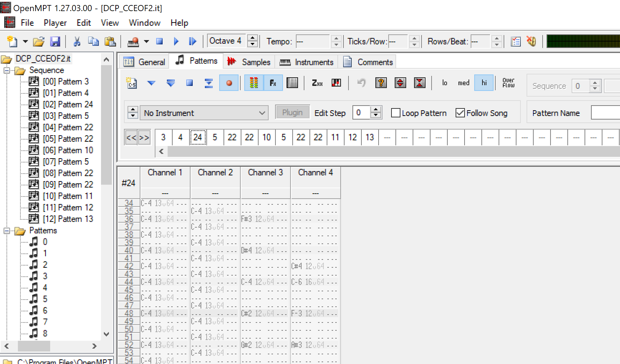Open the File menu
This screenshot has width=620, height=364.
click(x=27, y=23)
